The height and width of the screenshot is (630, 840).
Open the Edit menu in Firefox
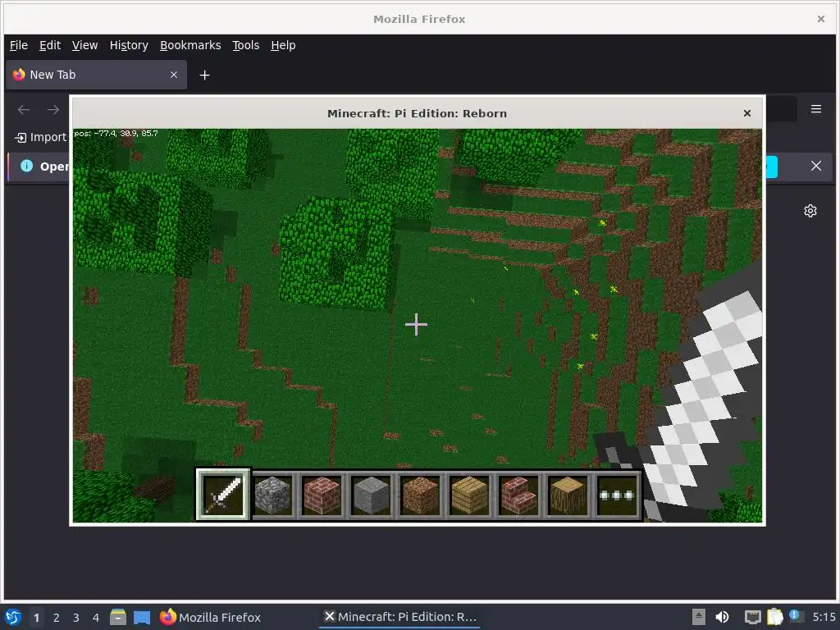pyautogui.click(x=50, y=45)
